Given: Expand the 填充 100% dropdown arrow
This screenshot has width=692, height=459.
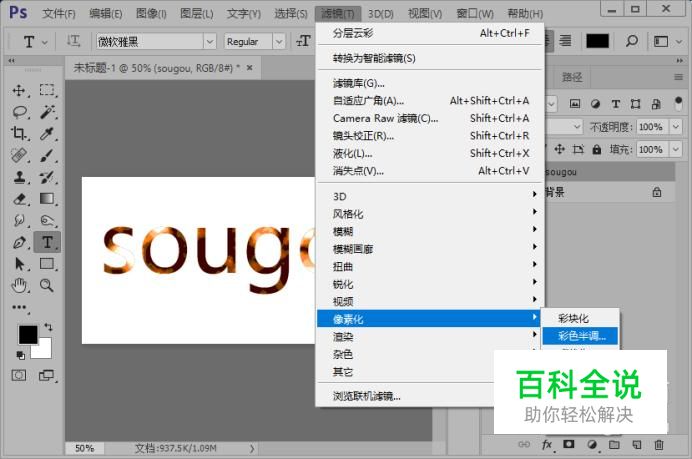Looking at the screenshot, I should [x=676, y=149].
